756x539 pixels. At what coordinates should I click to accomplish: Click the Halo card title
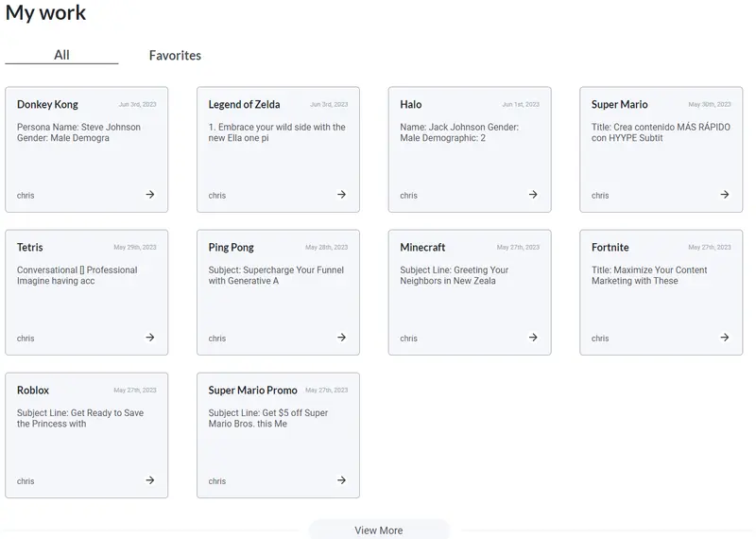point(411,104)
